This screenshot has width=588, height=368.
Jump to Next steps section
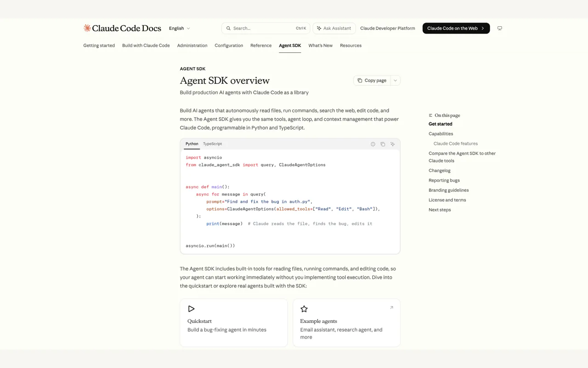(x=440, y=210)
